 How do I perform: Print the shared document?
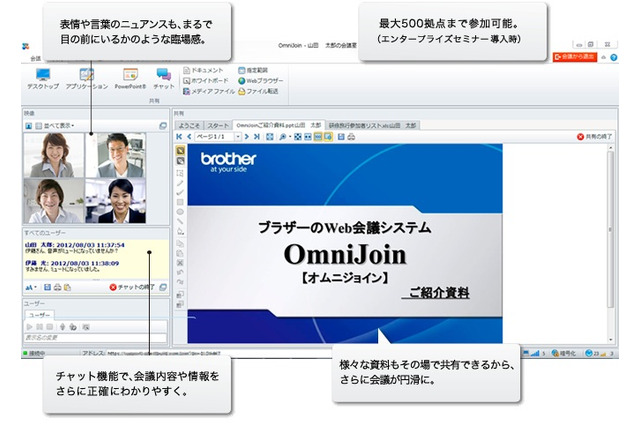(351, 137)
